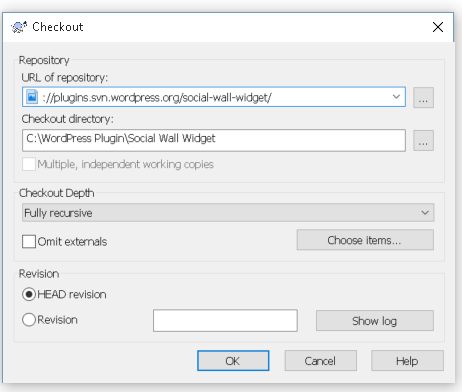Image resolution: width=462 pixels, height=392 pixels.
Task: Browse for the repository URL with the ellipsis button
Action: coord(423,98)
